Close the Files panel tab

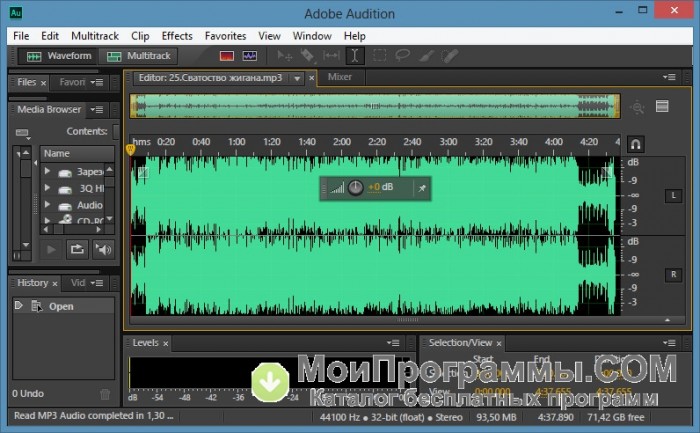click(43, 83)
